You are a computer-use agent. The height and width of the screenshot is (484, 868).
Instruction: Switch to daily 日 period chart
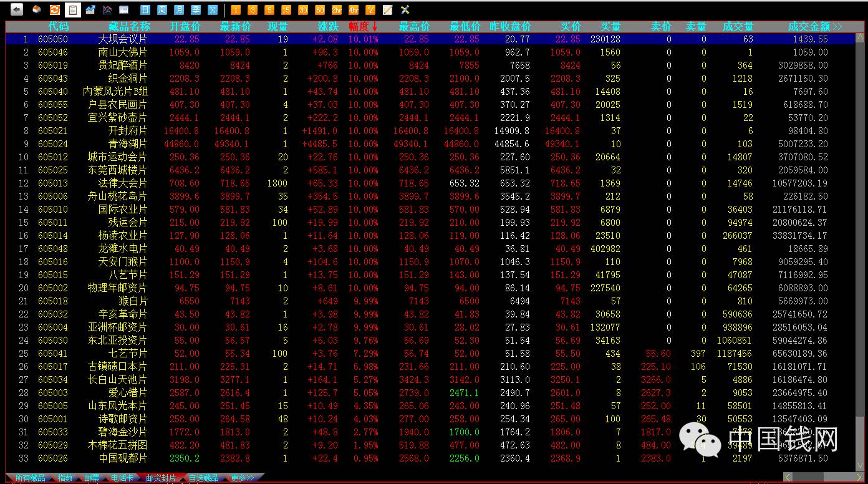(145, 10)
